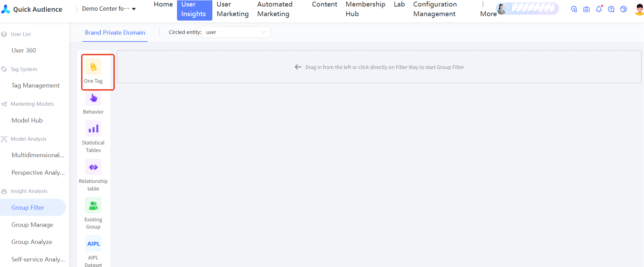Click the User List section icon

tap(4, 34)
